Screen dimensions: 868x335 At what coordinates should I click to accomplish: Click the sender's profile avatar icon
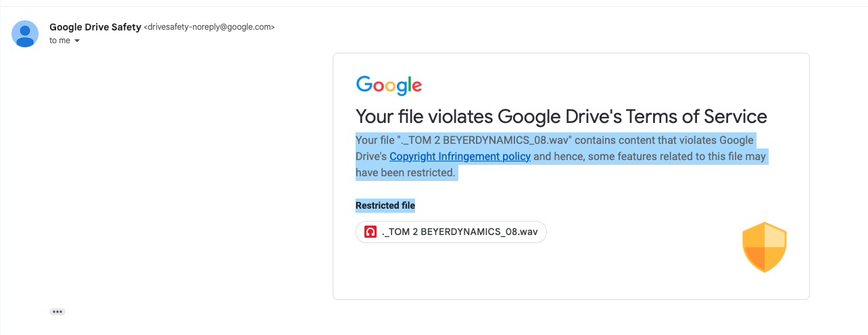[26, 34]
